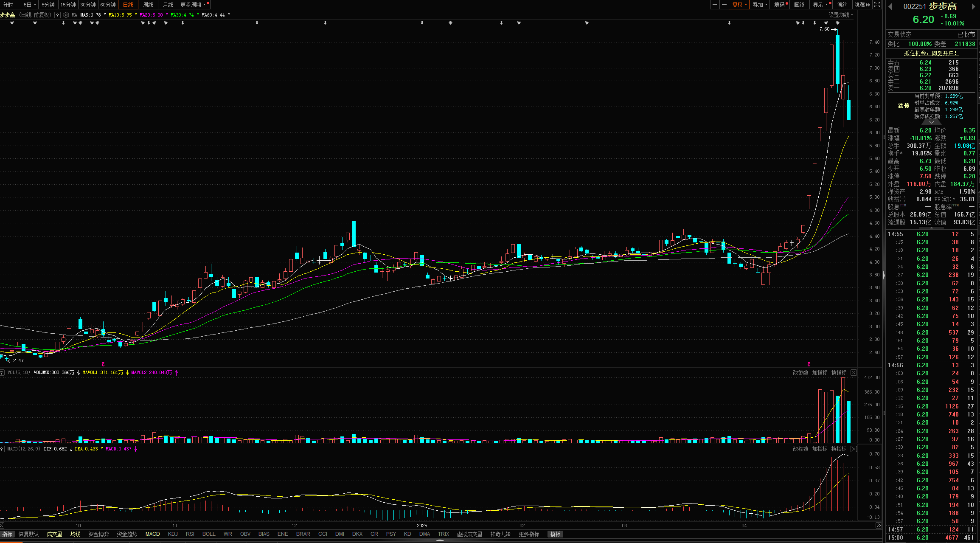Image resolution: width=980 pixels, height=543 pixels.
Task: Open 设置均线 MA settings dropdown
Action: [841, 15]
